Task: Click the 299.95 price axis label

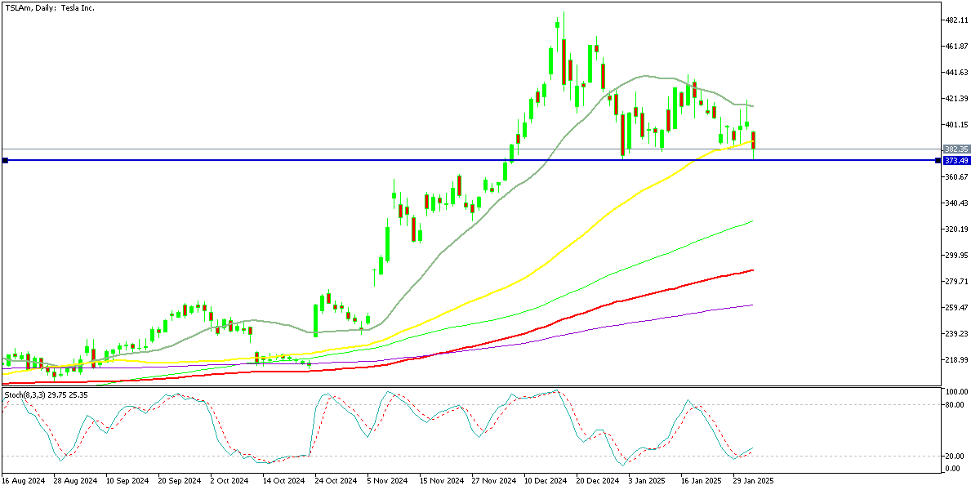Action: click(956, 255)
